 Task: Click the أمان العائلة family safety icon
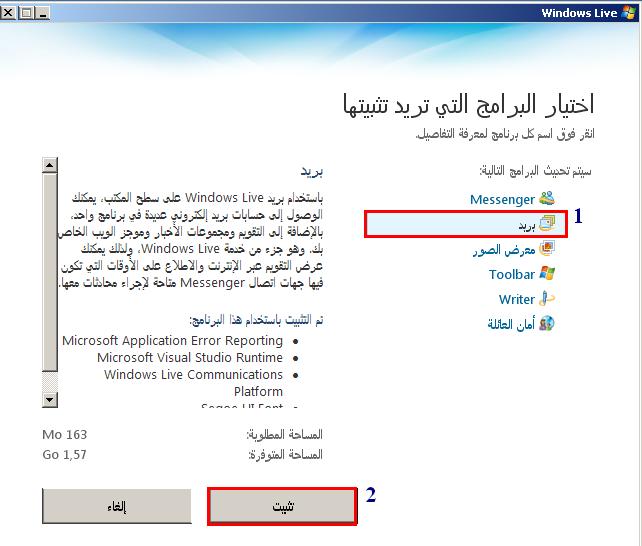point(547,324)
